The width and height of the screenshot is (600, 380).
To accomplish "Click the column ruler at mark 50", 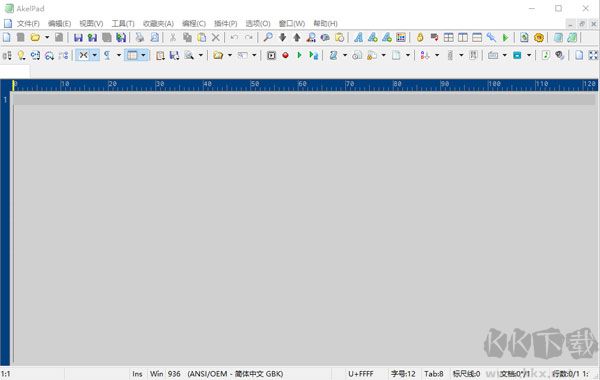I will [253, 85].
